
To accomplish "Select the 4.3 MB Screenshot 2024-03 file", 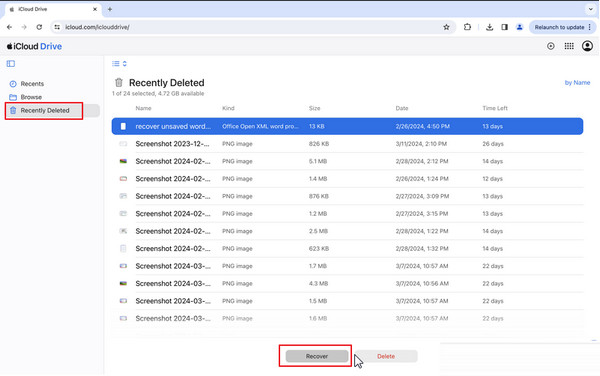I will (347, 283).
